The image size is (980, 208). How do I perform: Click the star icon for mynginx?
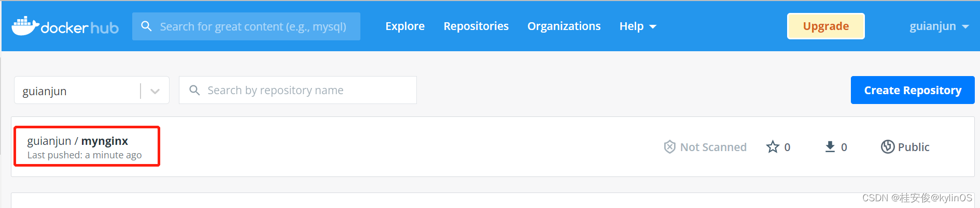pyautogui.click(x=773, y=147)
